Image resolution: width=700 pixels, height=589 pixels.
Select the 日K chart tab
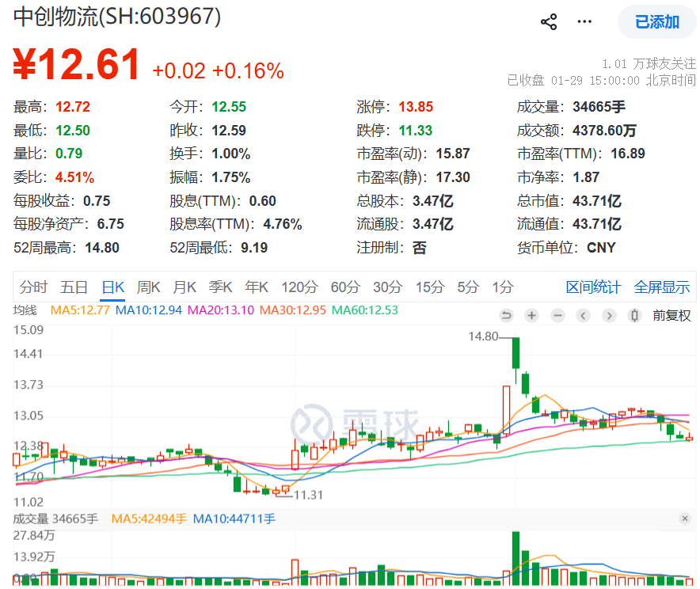click(113, 287)
